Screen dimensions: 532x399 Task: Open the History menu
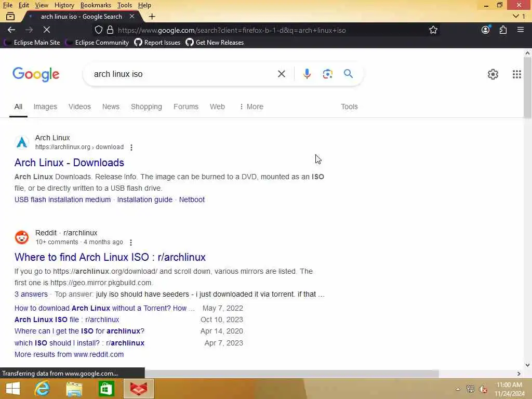tap(64, 5)
